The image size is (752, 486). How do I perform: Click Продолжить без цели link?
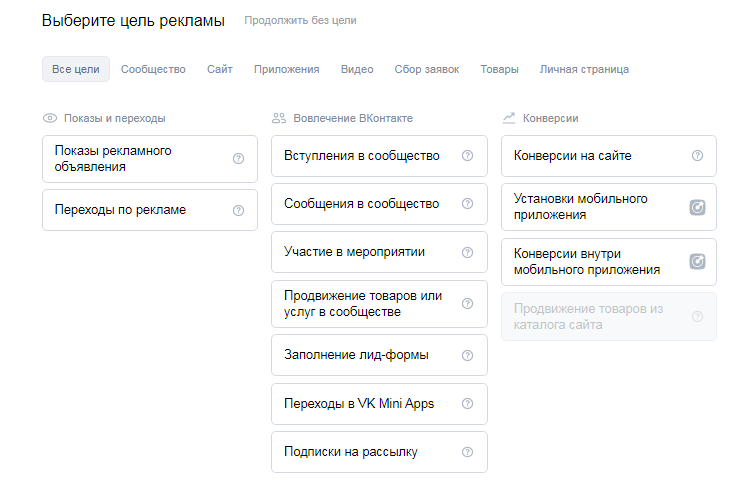pyautogui.click(x=299, y=20)
